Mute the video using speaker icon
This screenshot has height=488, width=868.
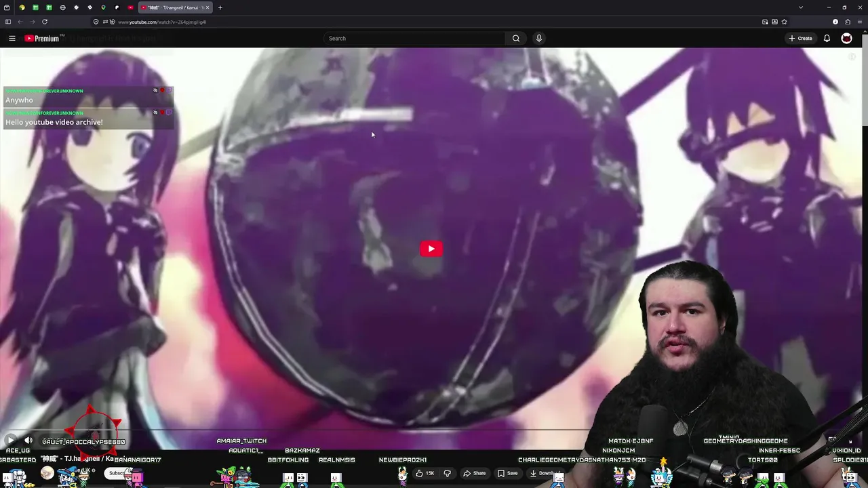point(28,441)
